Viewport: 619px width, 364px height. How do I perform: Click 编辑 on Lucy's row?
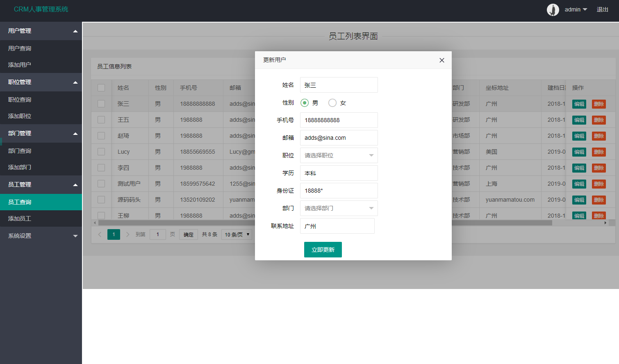pos(579,152)
